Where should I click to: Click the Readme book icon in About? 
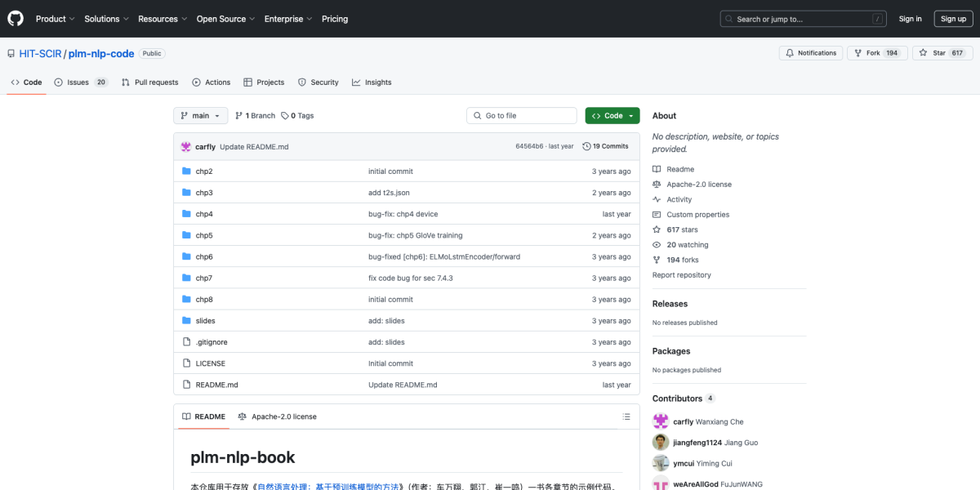tap(656, 169)
